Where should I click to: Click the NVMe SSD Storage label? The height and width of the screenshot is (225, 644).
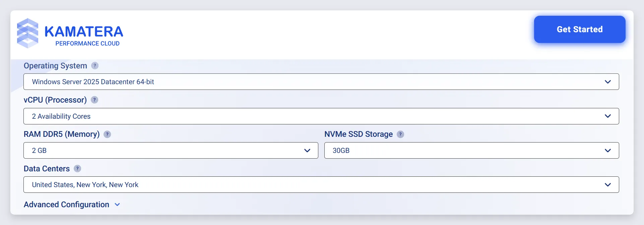(x=359, y=134)
